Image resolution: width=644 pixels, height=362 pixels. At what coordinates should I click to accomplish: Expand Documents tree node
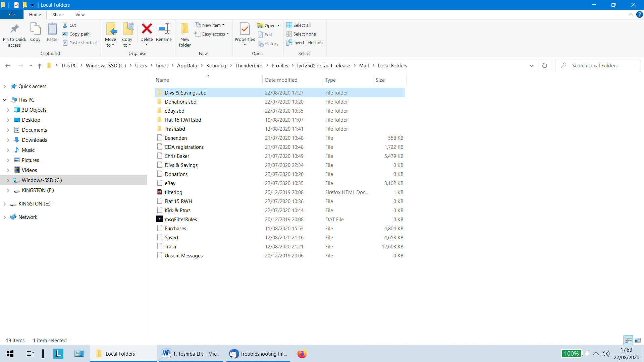(x=8, y=130)
